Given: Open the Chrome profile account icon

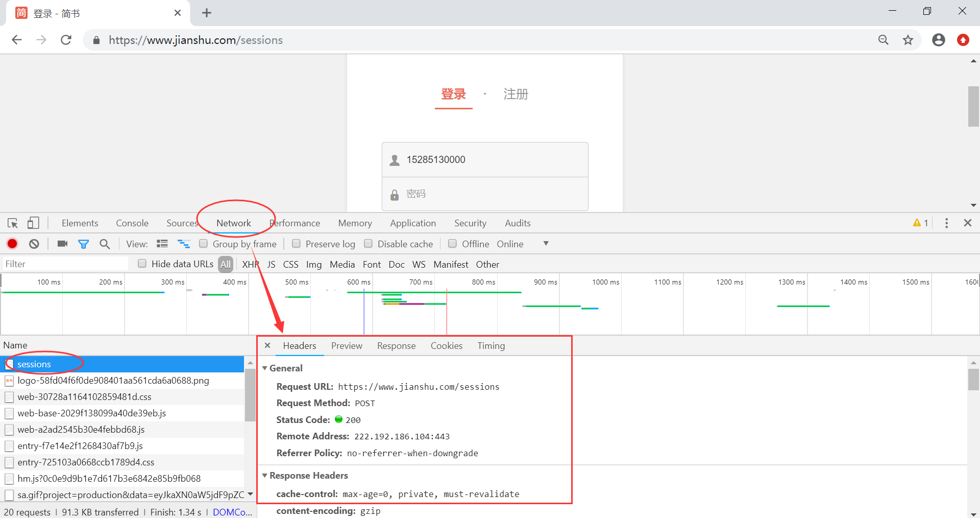Looking at the screenshot, I should pyautogui.click(x=939, y=40).
